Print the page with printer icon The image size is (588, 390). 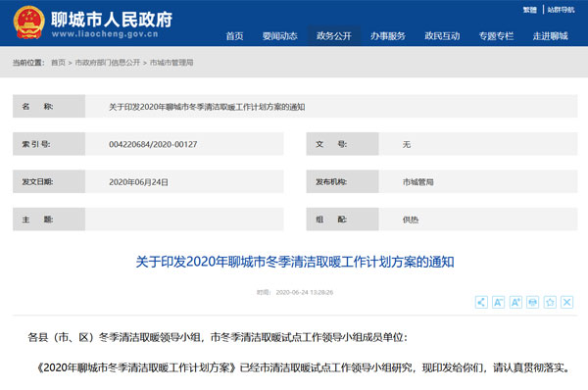click(532, 302)
